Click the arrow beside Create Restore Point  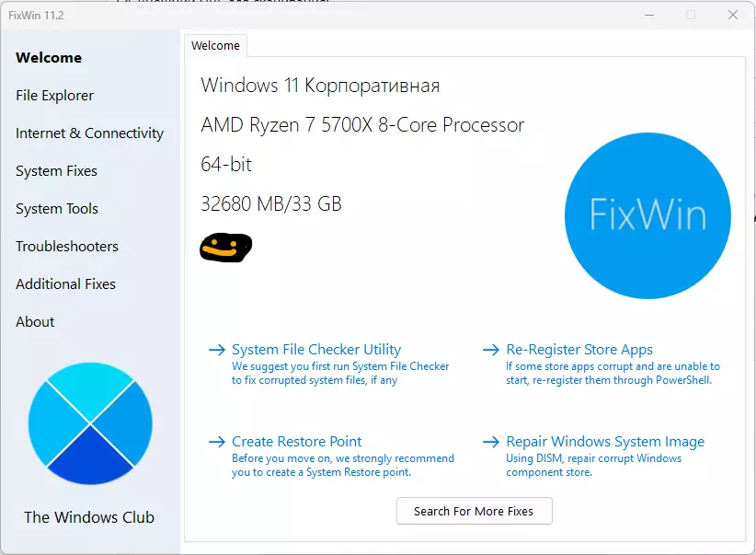pyautogui.click(x=217, y=442)
